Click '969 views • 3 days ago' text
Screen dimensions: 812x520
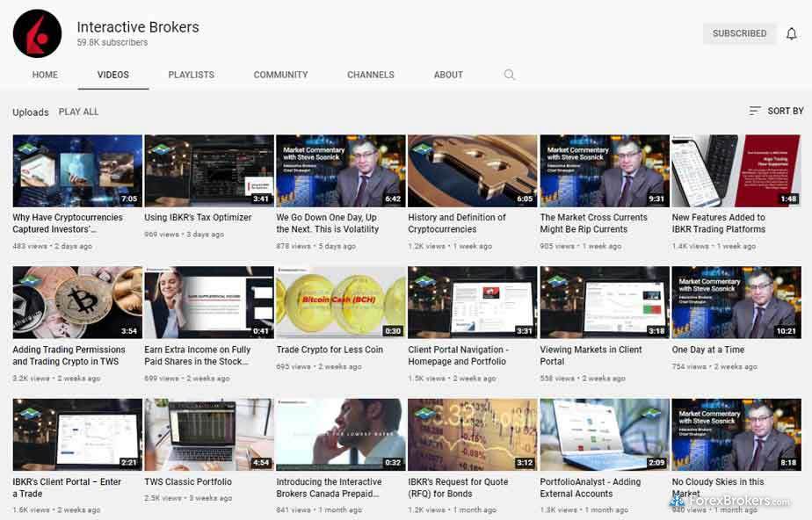[x=184, y=235]
